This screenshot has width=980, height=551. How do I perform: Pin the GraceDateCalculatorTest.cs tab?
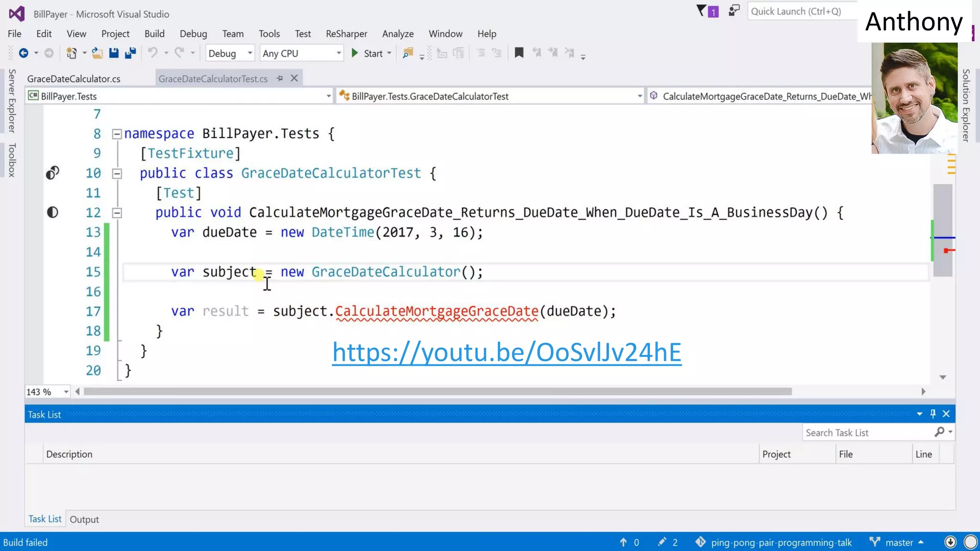pos(280,78)
